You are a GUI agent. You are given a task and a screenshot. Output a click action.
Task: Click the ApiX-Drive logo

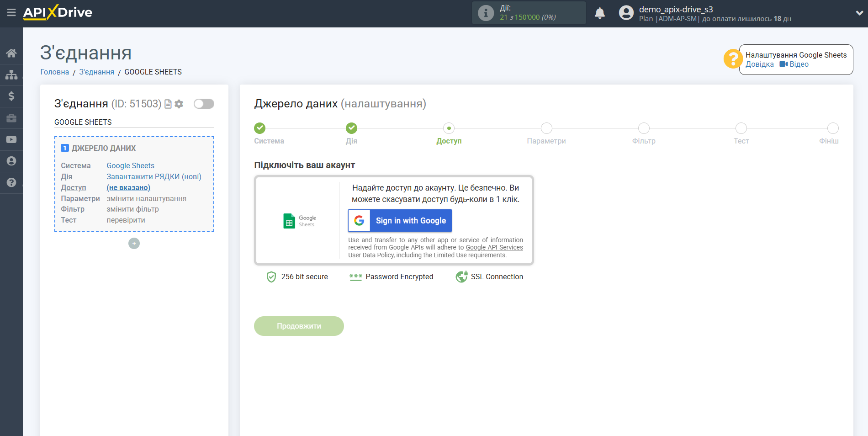[x=58, y=12]
